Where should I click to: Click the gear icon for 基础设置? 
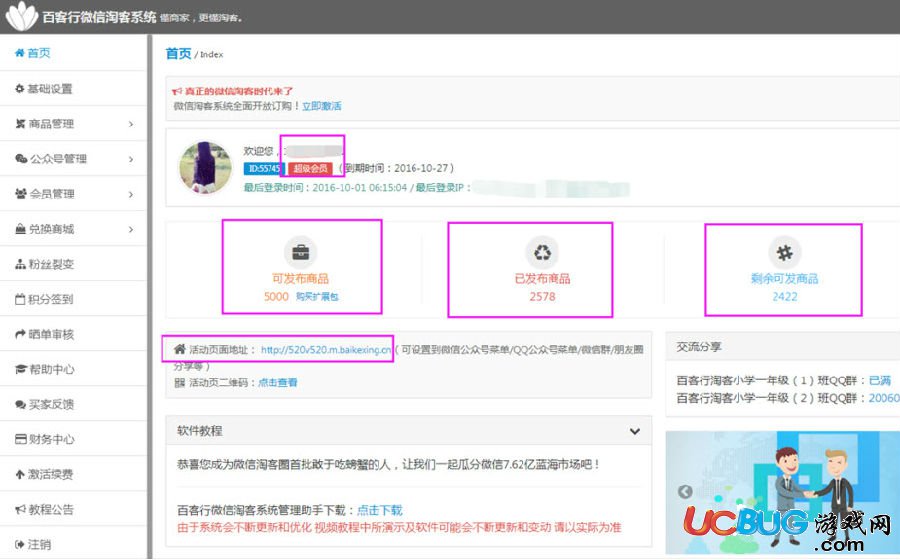pyautogui.click(x=20, y=88)
